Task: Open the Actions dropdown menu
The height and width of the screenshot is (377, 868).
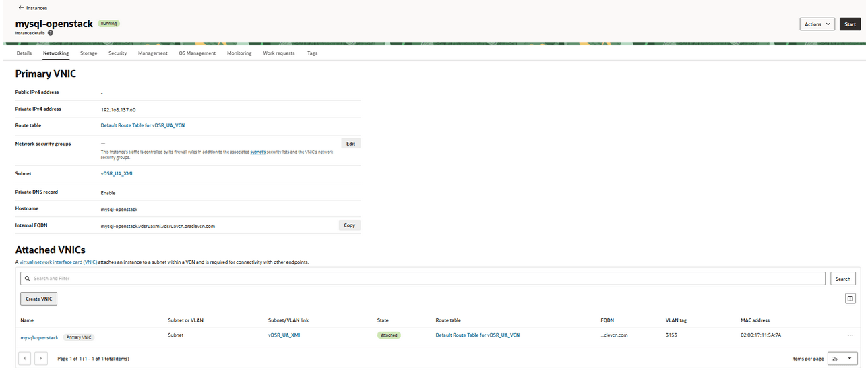Action: point(817,24)
